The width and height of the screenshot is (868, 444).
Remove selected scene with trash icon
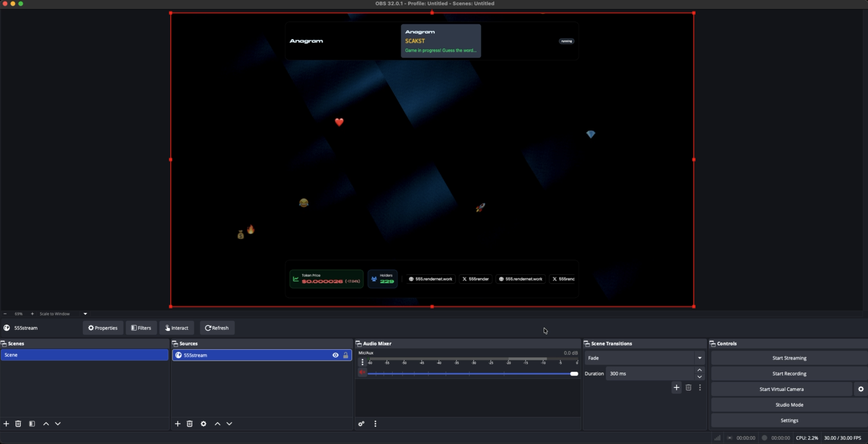[x=18, y=424]
